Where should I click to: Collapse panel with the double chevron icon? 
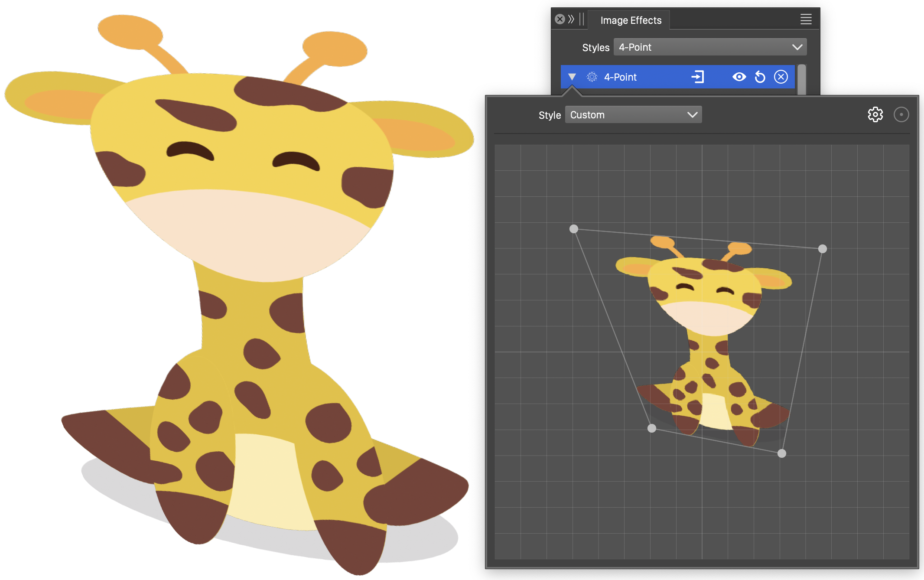(571, 19)
